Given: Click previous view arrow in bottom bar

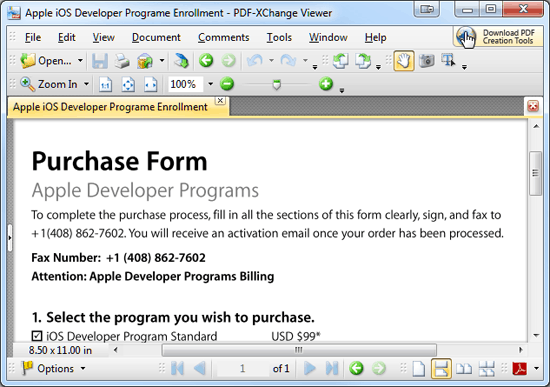Looking at the screenshot, I should 356,368.
